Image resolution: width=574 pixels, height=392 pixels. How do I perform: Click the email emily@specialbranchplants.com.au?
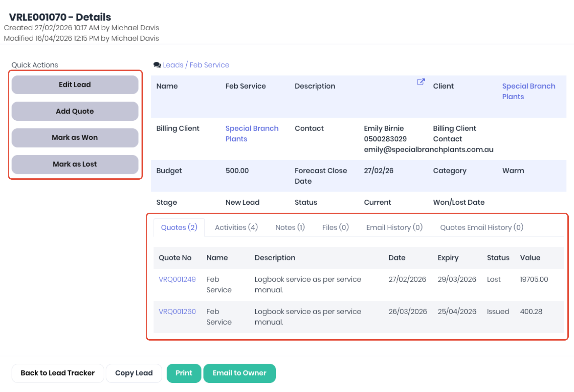[x=429, y=149]
